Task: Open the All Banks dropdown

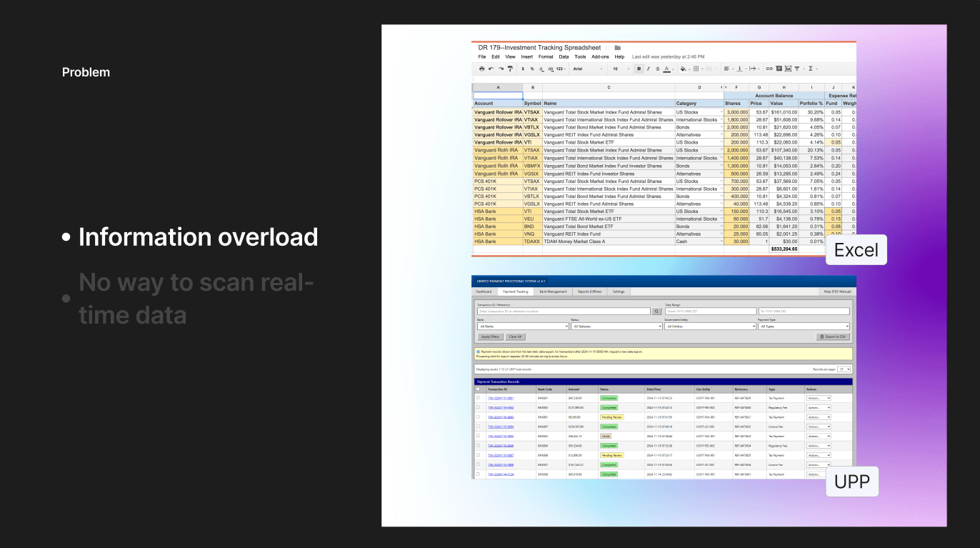Action: coord(523,327)
